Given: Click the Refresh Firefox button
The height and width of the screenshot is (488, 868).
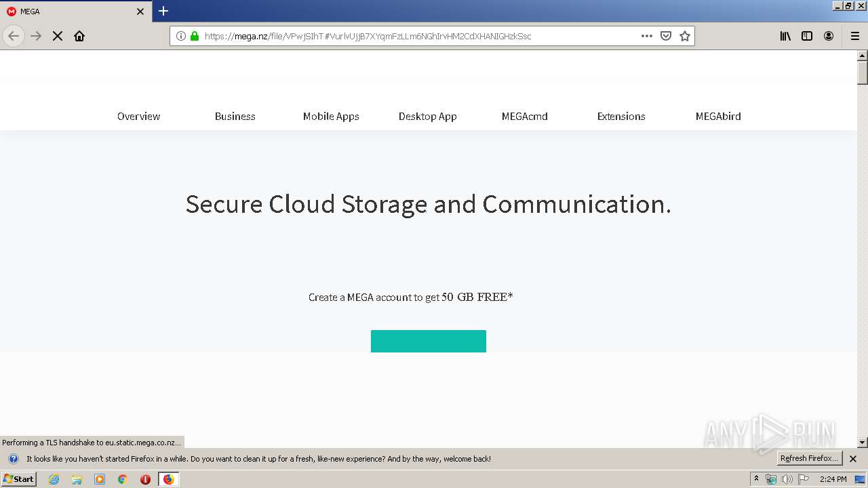Looking at the screenshot, I should point(810,458).
